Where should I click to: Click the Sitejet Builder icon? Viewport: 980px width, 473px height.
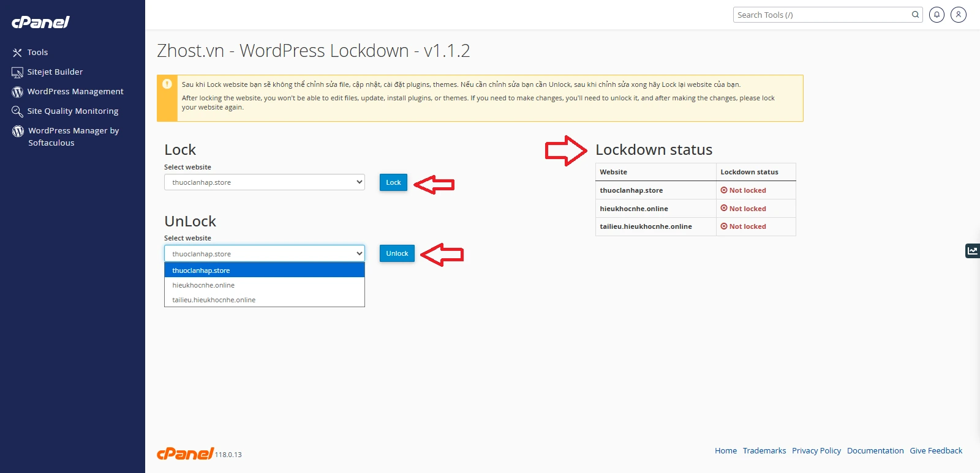point(17,72)
